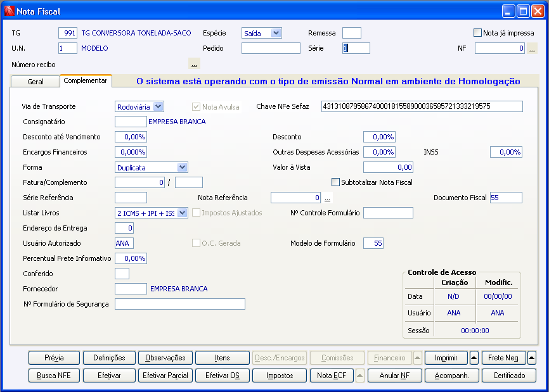Expand the Listar Livros dropdown

(182, 213)
